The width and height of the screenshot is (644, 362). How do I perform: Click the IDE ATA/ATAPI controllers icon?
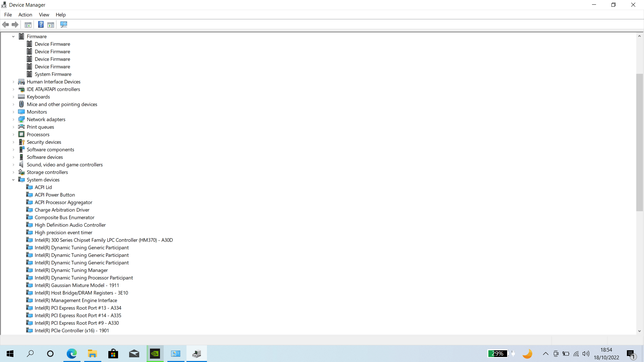[21, 89]
